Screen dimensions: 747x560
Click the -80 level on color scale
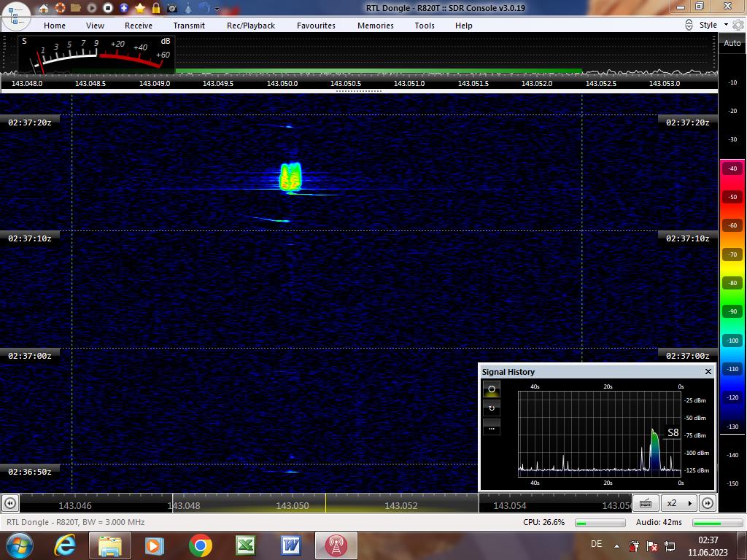tap(732, 283)
